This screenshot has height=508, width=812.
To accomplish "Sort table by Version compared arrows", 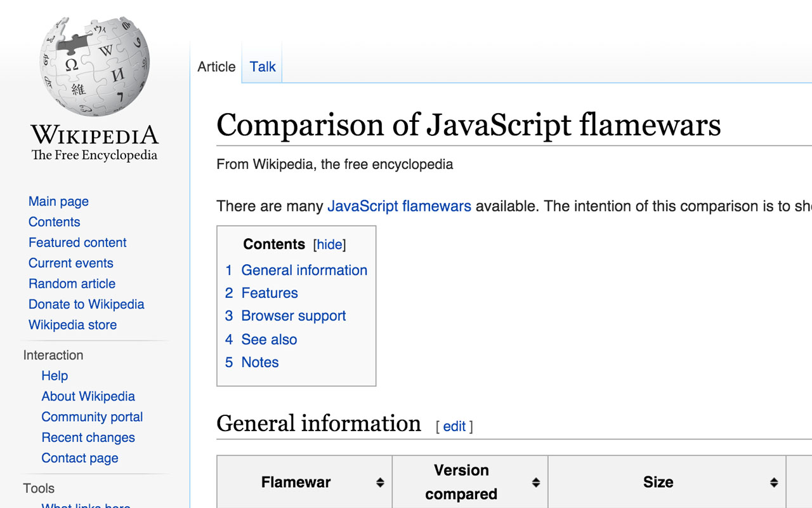I will pos(535,483).
